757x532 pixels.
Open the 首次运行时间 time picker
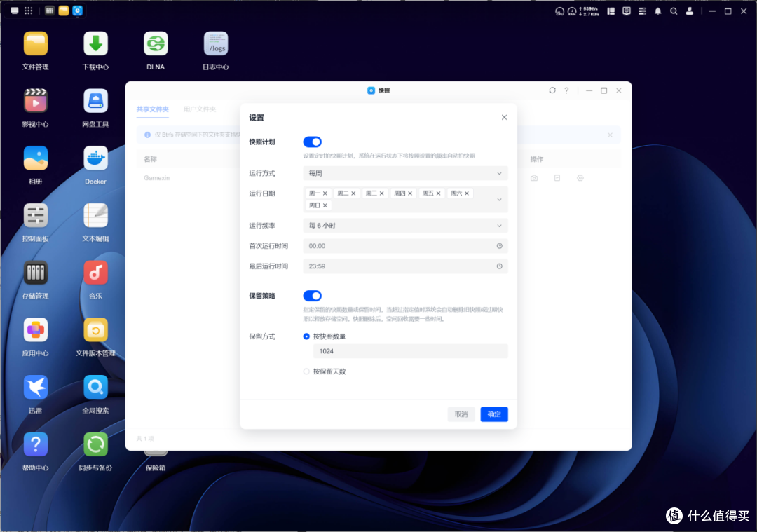click(405, 246)
